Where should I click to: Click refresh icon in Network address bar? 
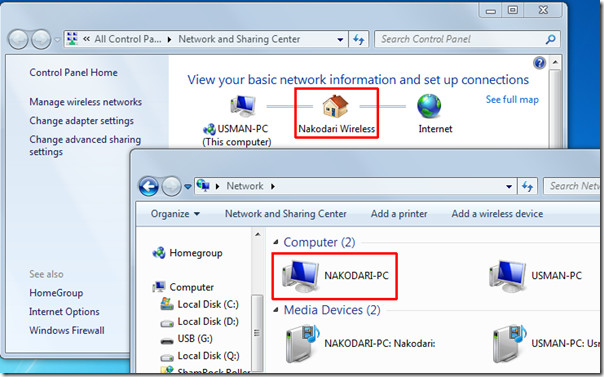pyautogui.click(x=527, y=186)
